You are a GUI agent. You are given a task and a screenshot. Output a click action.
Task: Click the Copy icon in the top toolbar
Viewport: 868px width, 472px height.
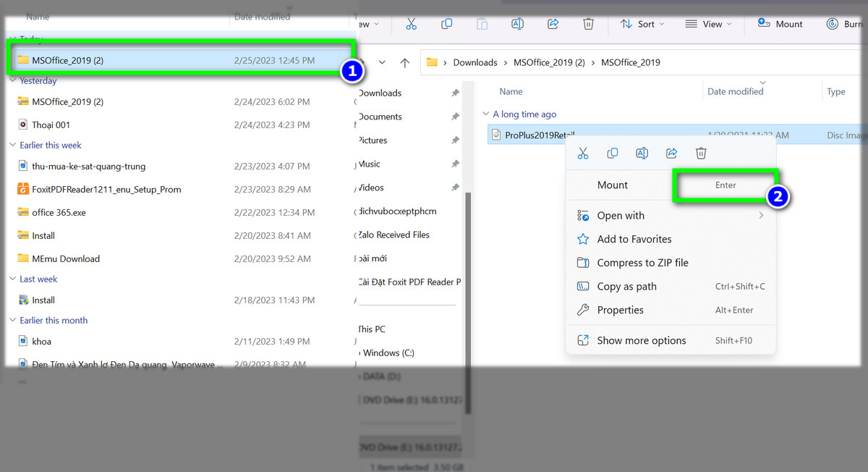pos(446,24)
